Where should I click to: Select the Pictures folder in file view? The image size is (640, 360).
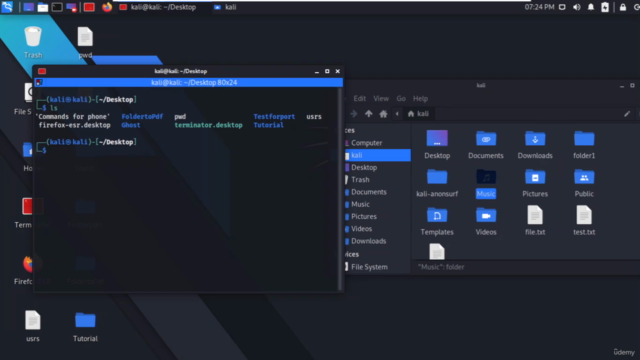(535, 183)
